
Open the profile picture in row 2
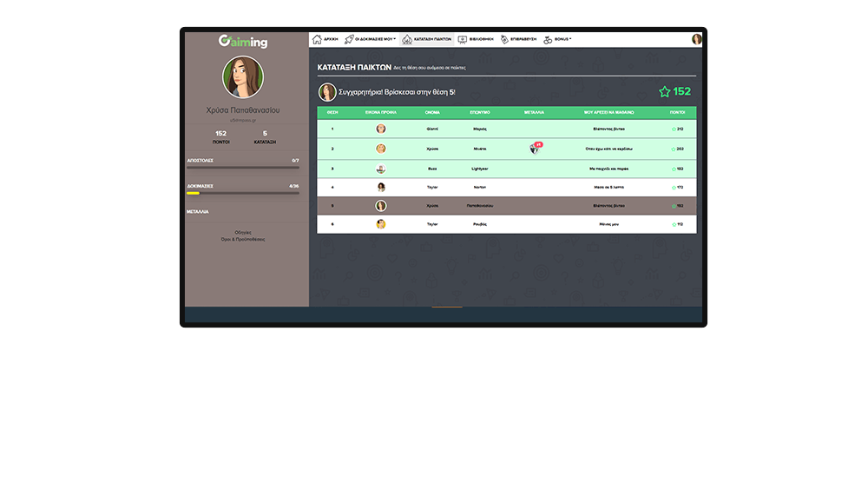381,149
